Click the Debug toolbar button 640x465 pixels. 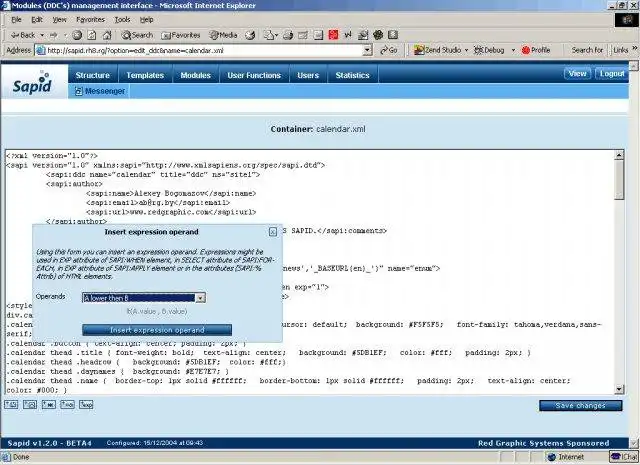coord(489,50)
